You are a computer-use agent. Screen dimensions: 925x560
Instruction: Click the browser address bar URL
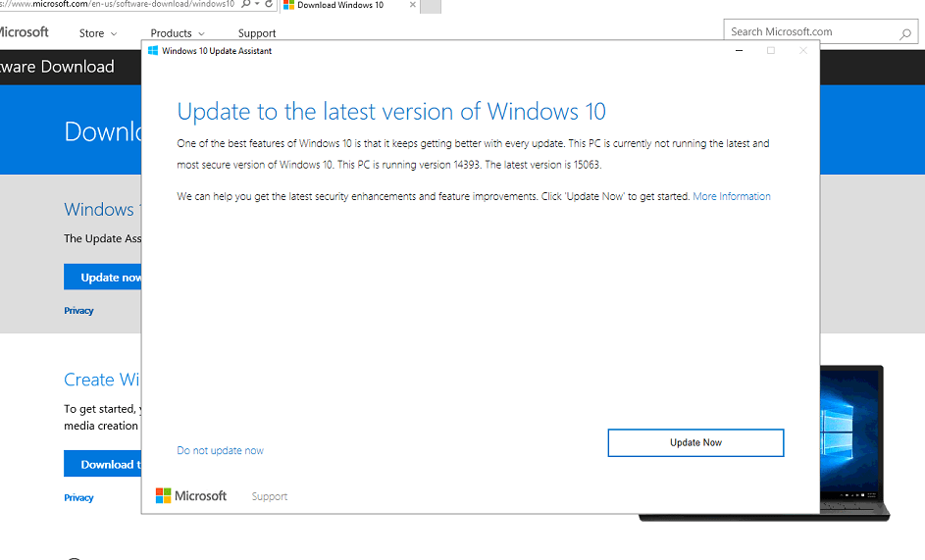118,4
